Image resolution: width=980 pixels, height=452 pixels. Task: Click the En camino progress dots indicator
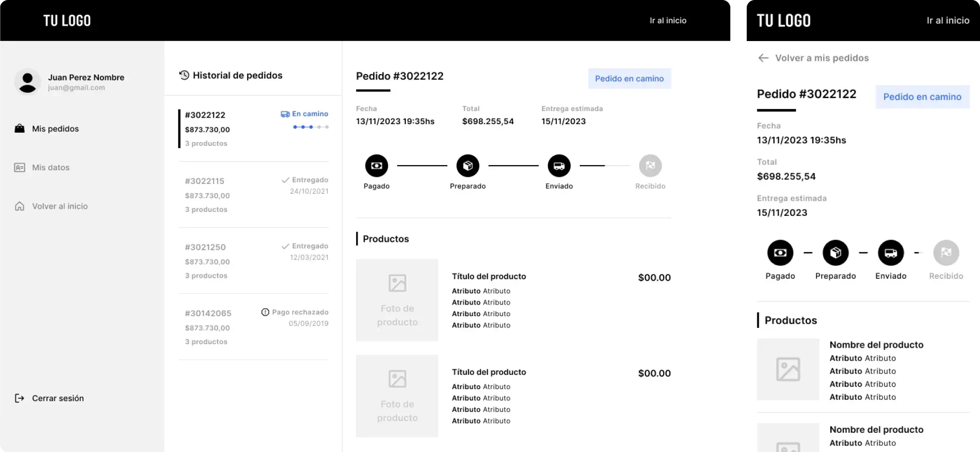pyautogui.click(x=310, y=127)
